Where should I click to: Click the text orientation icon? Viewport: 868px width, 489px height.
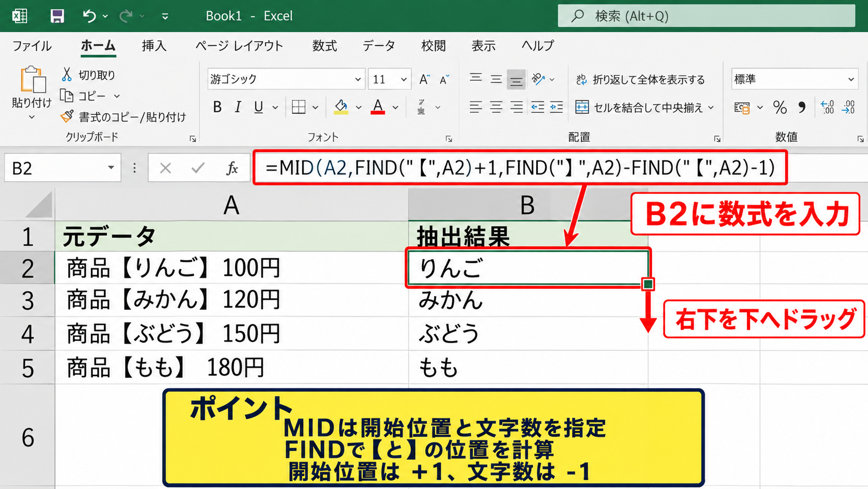538,79
